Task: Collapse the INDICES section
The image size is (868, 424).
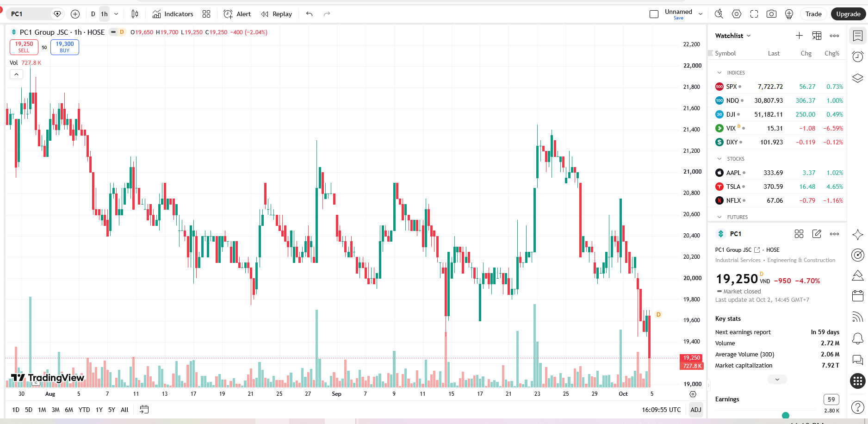Action: tap(719, 73)
